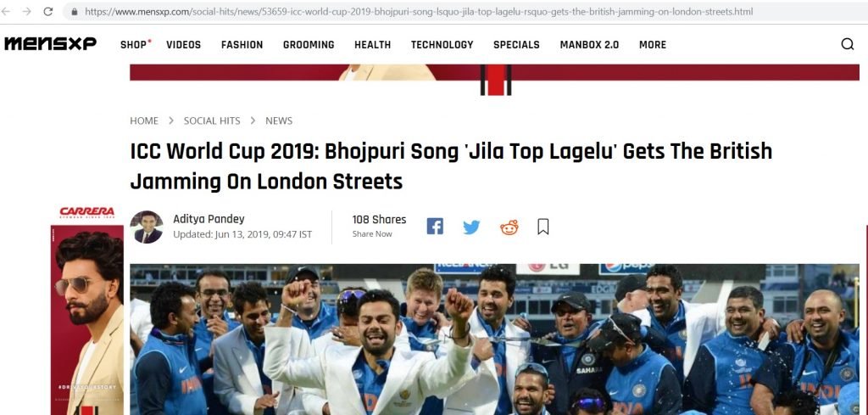Reload the page in the browser

(x=48, y=11)
